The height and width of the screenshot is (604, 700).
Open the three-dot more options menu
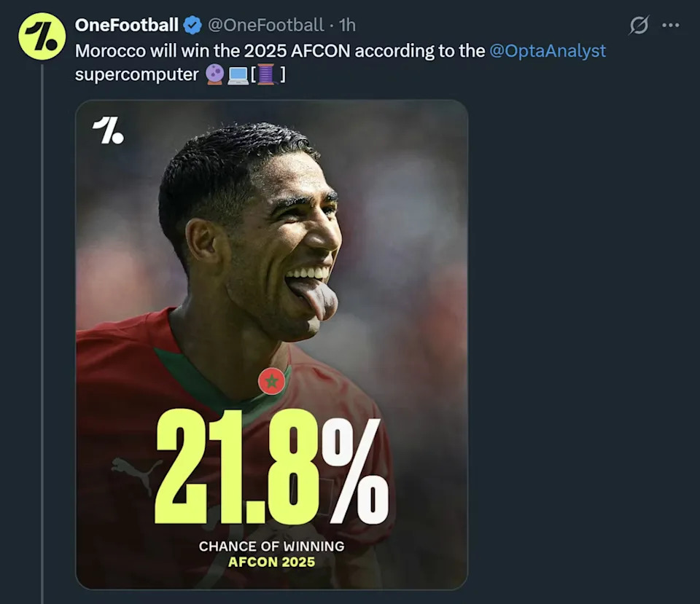670,26
